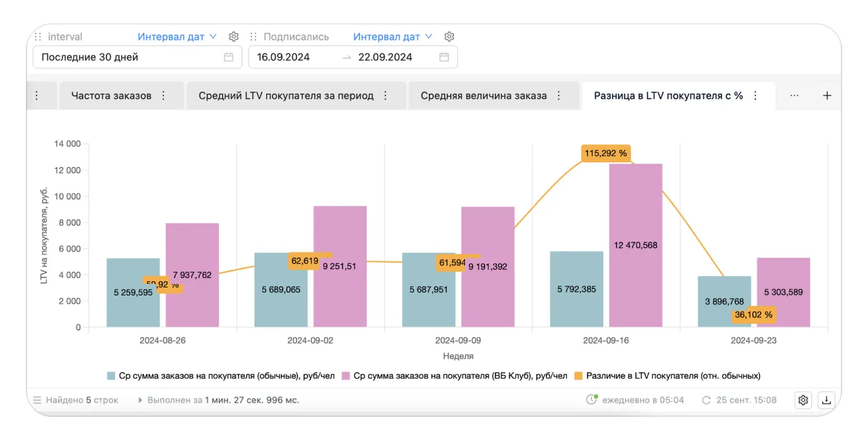The height and width of the screenshot is (440, 868).
Task: Click calendar icon in the date range field
Action: point(444,57)
